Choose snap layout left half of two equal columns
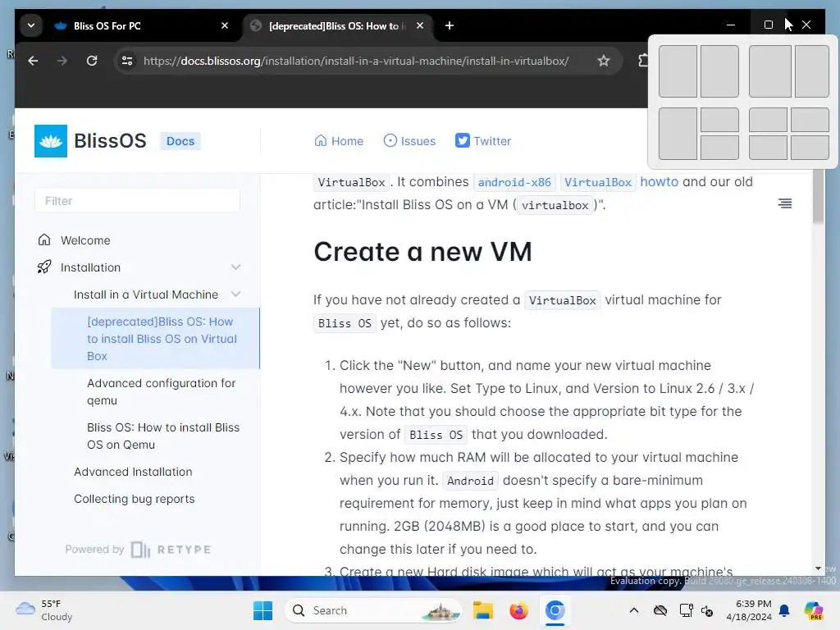The width and height of the screenshot is (840, 630). (678, 71)
